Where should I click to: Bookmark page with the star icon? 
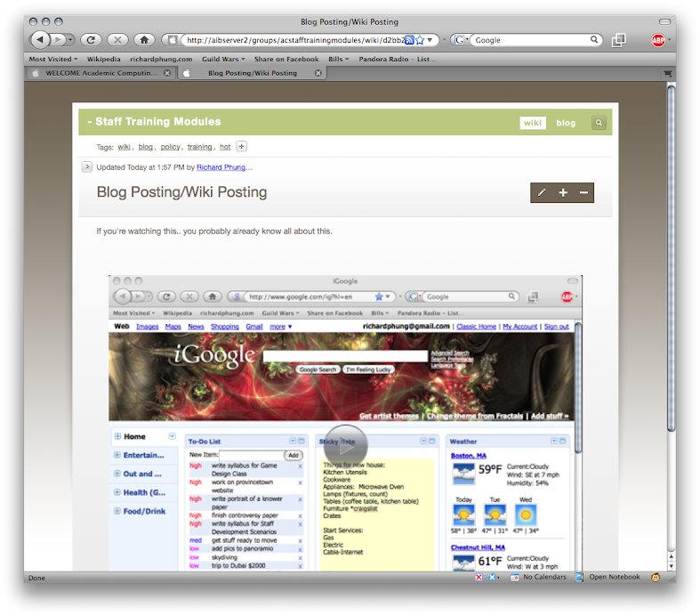(420, 40)
